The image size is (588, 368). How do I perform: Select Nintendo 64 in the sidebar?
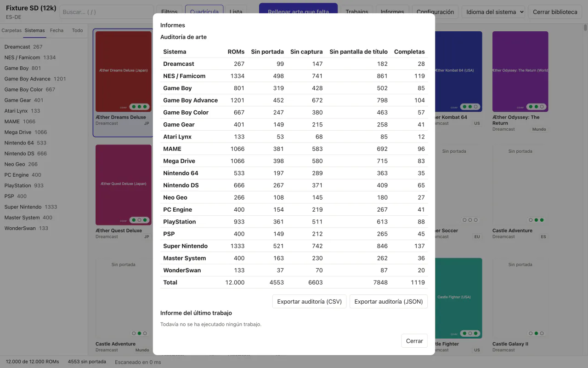44,143
